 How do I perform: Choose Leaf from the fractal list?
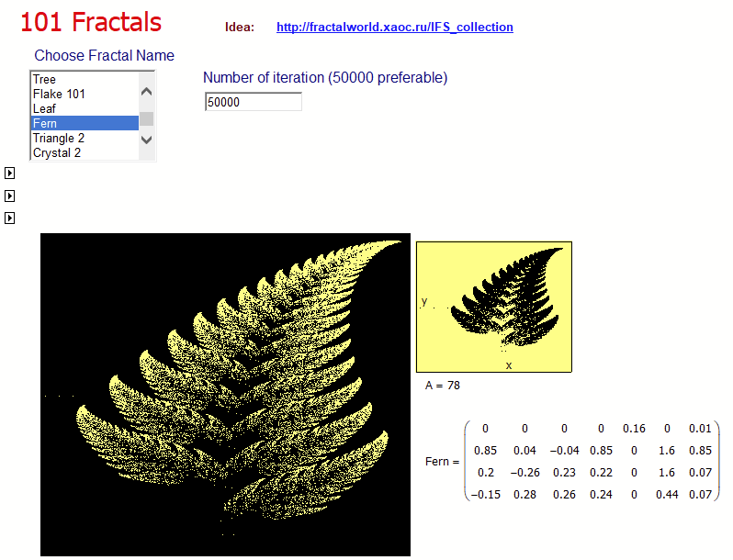coord(85,108)
